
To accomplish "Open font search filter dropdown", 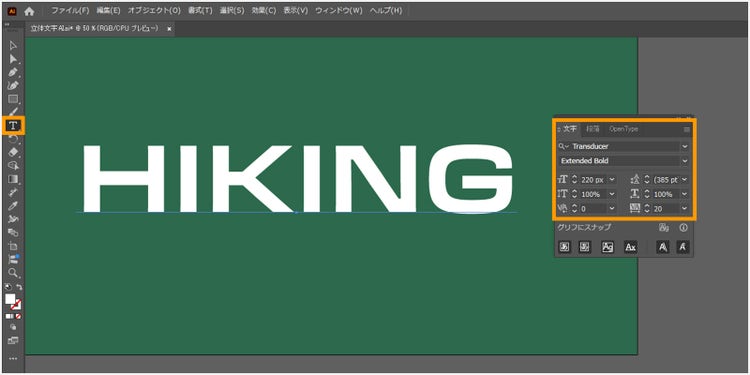I will pos(563,146).
